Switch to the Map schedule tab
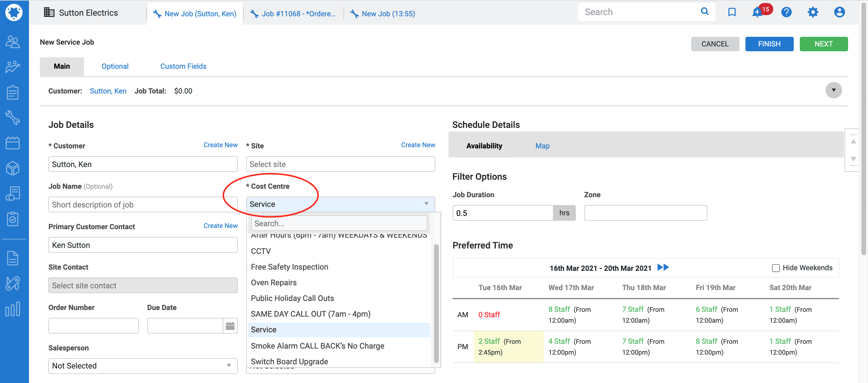The image size is (868, 383). click(542, 146)
